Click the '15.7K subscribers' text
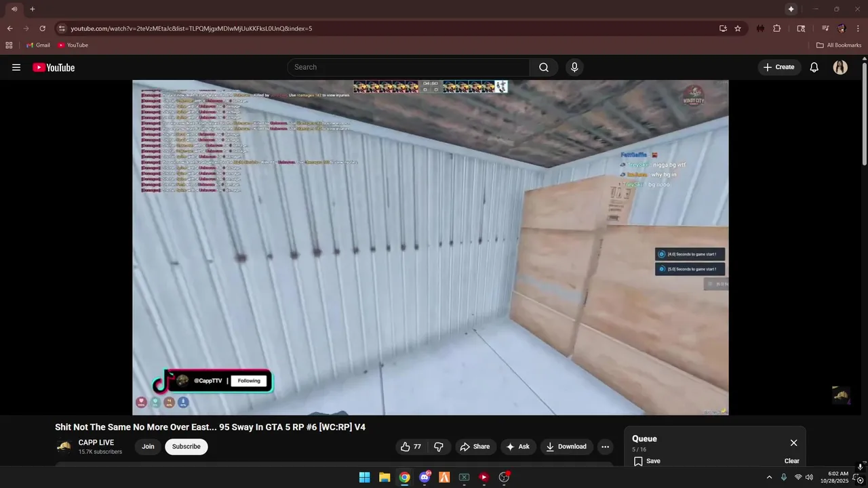This screenshot has width=868, height=488. (x=100, y=452)
